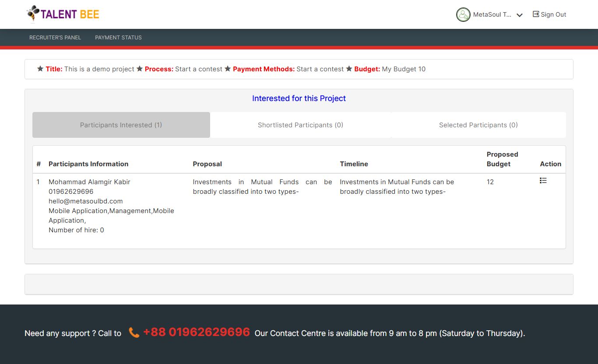This screenshot has width=598, height=364.
Task: Open the Payment Status menu
Action: pyautogui.click(x=118, y=38)
